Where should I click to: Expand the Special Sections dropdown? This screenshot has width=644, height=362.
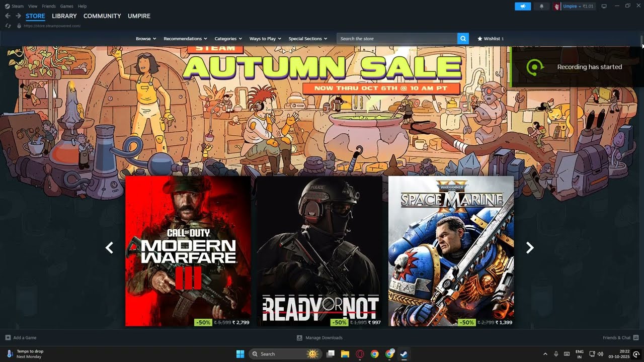coord(308,39)
